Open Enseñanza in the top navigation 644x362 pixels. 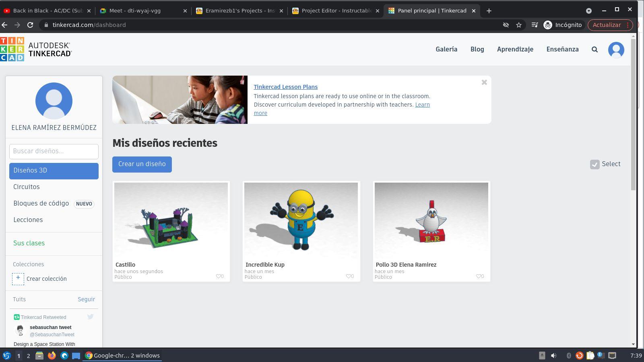pos(563,49)
